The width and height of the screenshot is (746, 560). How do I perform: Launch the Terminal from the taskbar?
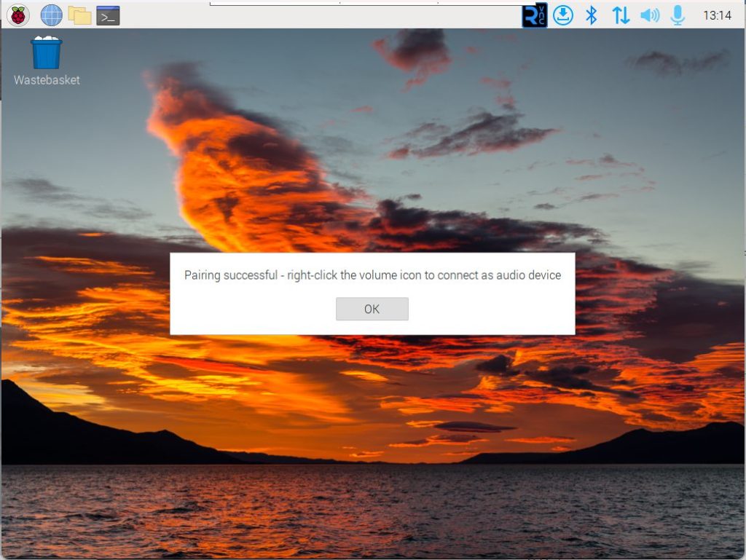(108, 15)
